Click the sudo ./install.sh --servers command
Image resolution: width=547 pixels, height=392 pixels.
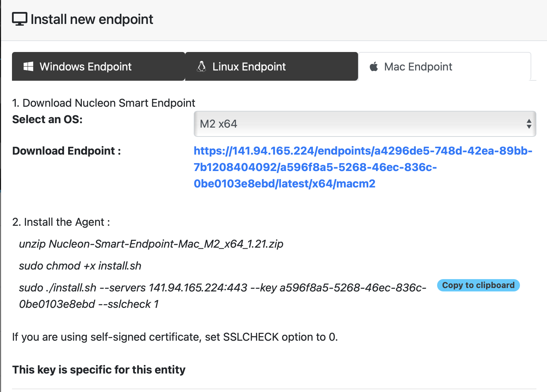[x=222, y=296]
